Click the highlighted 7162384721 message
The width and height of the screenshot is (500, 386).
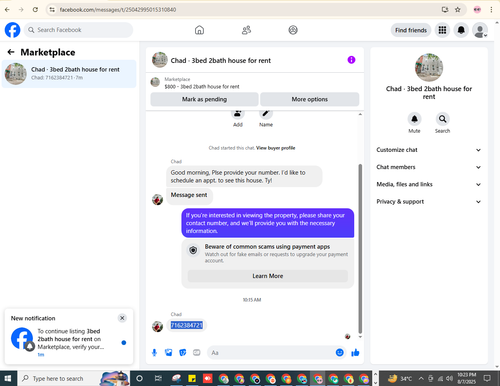click(x=187, y=325)
